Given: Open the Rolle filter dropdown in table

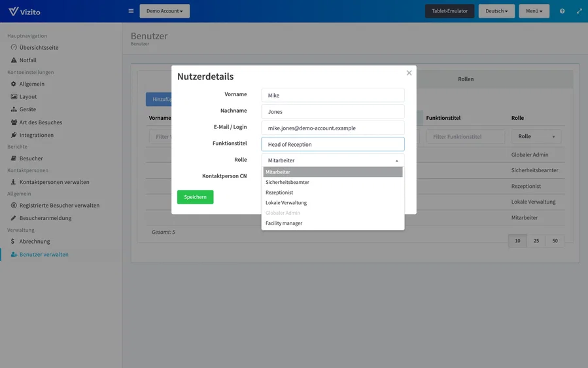Looking at the screenshot, I should pyautogui.click(x=536, y=136).
